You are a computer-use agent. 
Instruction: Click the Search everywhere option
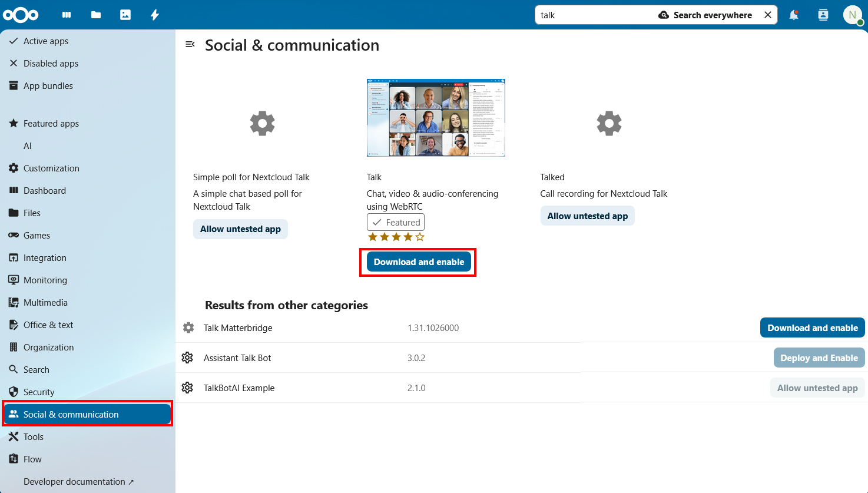point(705,15)
